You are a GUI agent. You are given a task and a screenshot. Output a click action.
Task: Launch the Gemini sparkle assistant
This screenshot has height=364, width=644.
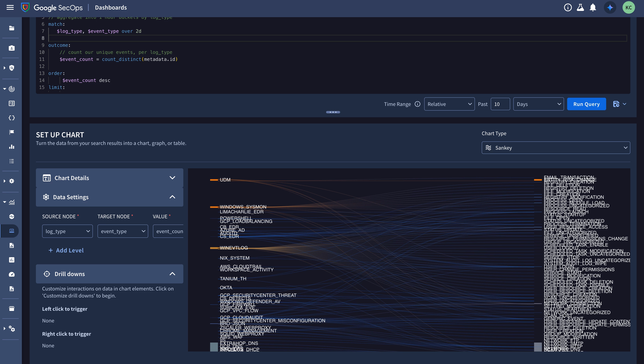[x=610, y=7]
